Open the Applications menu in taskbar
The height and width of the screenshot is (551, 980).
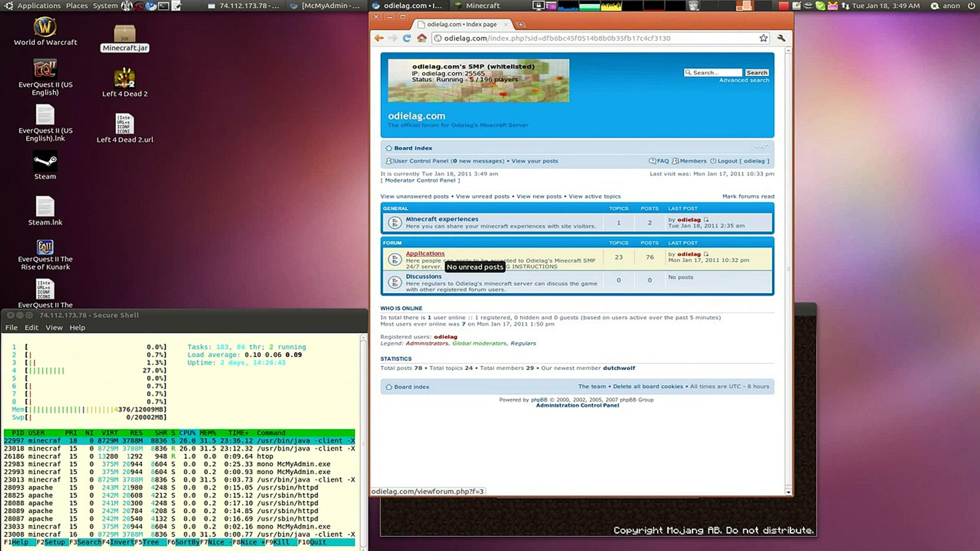pos(39,6)
